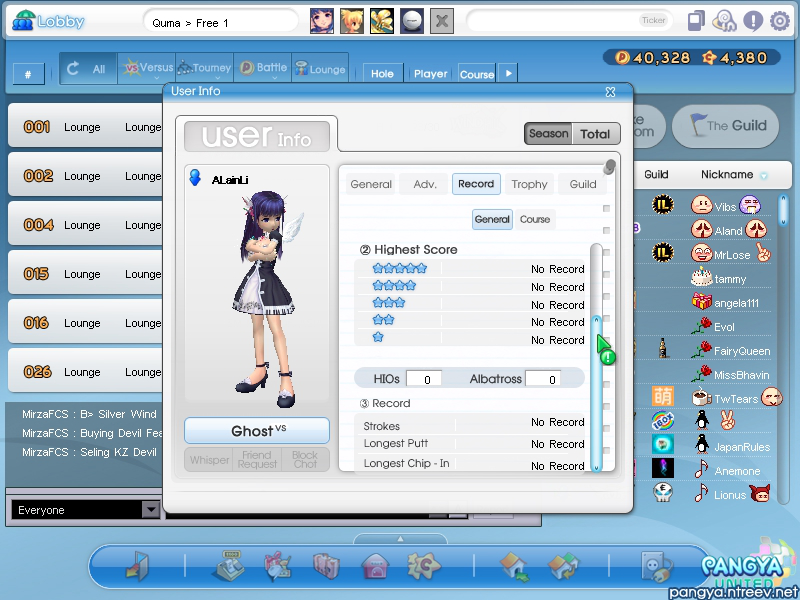
Task: Click the Ticker input field
Action: click(569, 21)
